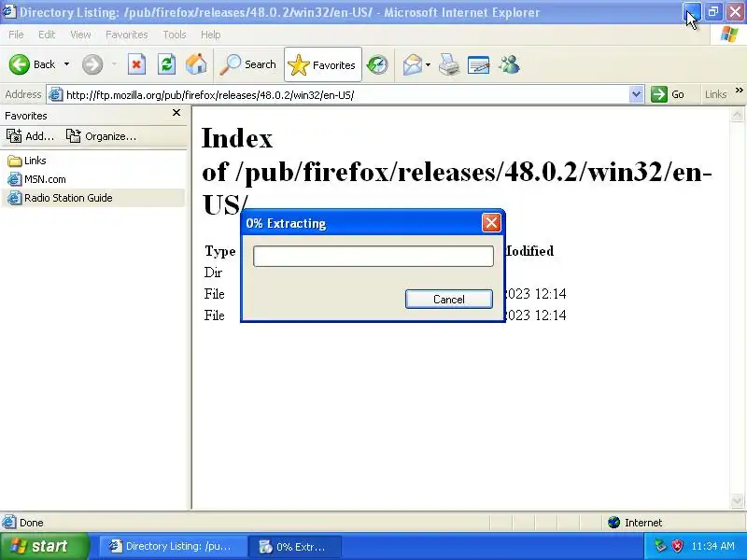Go to the Home page icon
This screenshot has height=560, width=747.
(196, 64)
